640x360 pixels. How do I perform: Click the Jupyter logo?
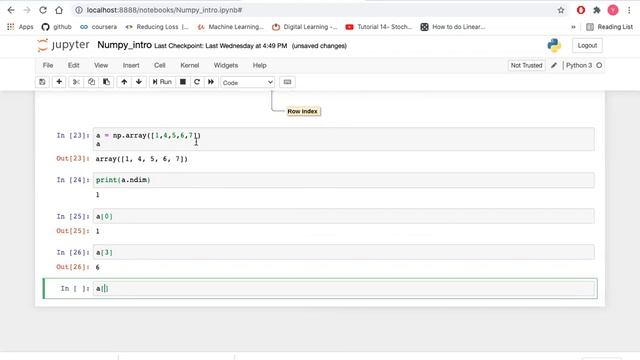(x=63, y=45)
